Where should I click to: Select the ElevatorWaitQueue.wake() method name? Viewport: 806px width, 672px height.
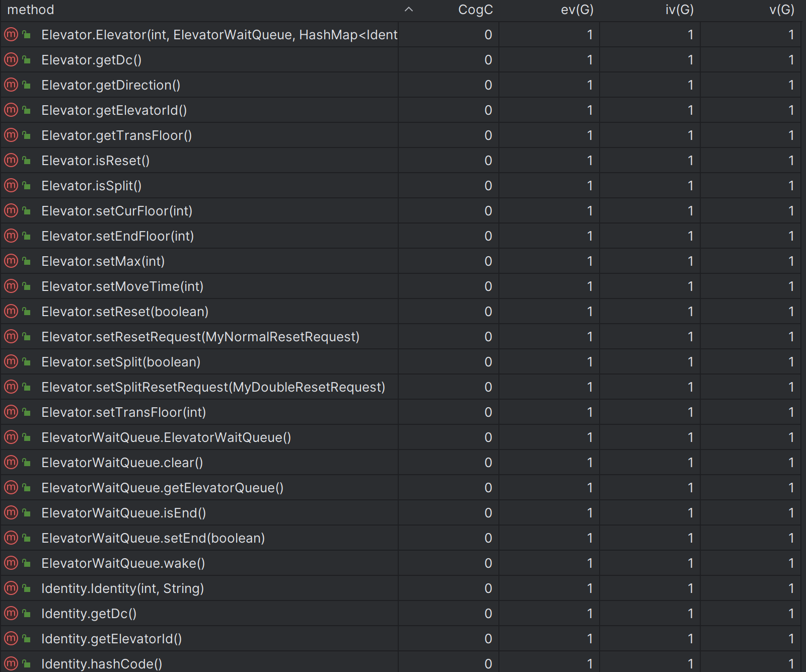[x=123, y=563]
